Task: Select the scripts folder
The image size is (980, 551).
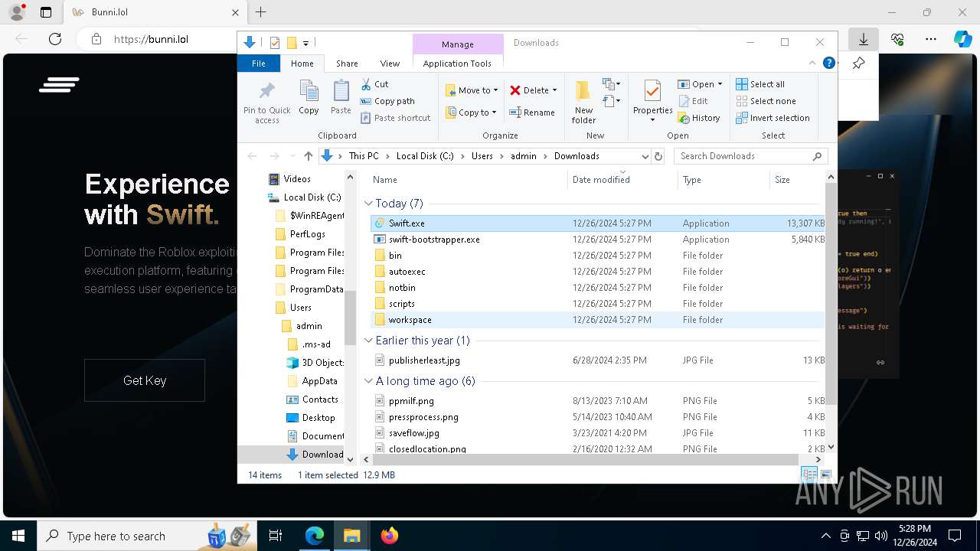Action: [x=598, y=304]
